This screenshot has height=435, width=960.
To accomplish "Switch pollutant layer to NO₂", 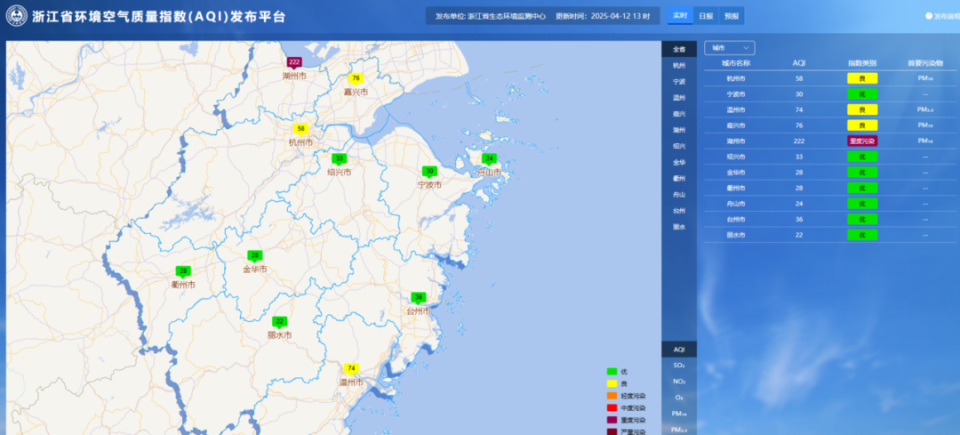I will point(679,381).
